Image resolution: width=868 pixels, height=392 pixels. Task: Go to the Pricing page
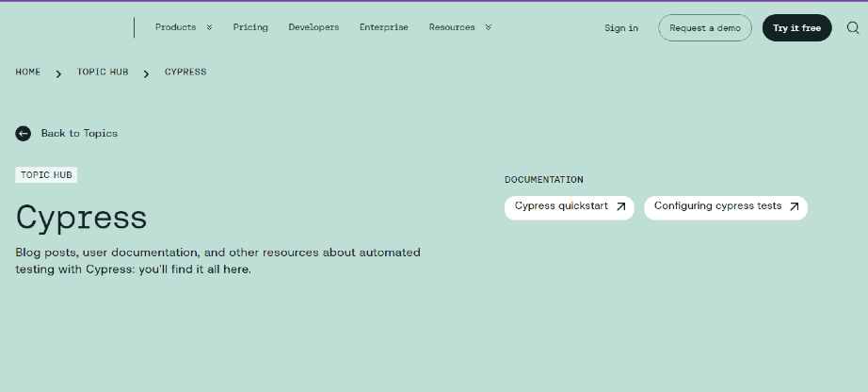pyautogui.click(x=250, y=27)
